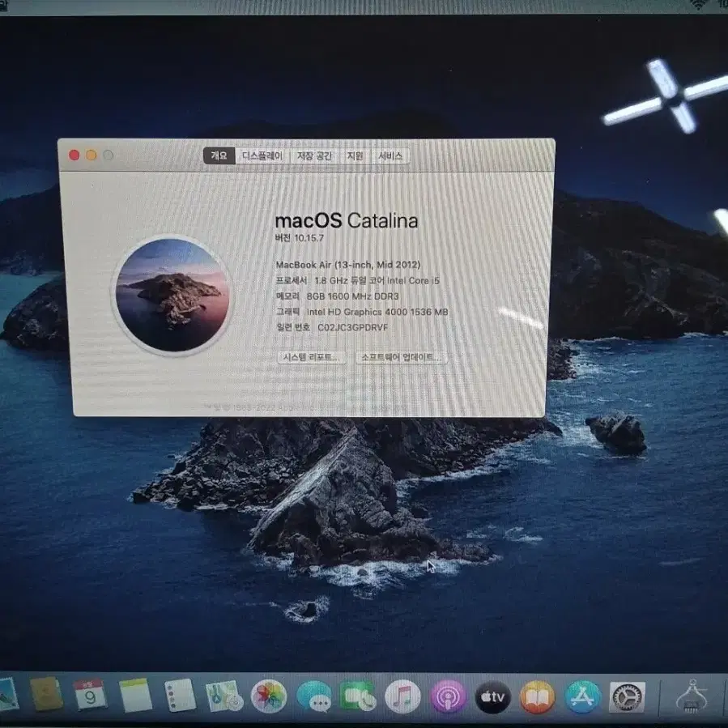The height and width of the screenshot is (728, 728).
Task: Open the Books app in the Dock
Action: [537, 696]
